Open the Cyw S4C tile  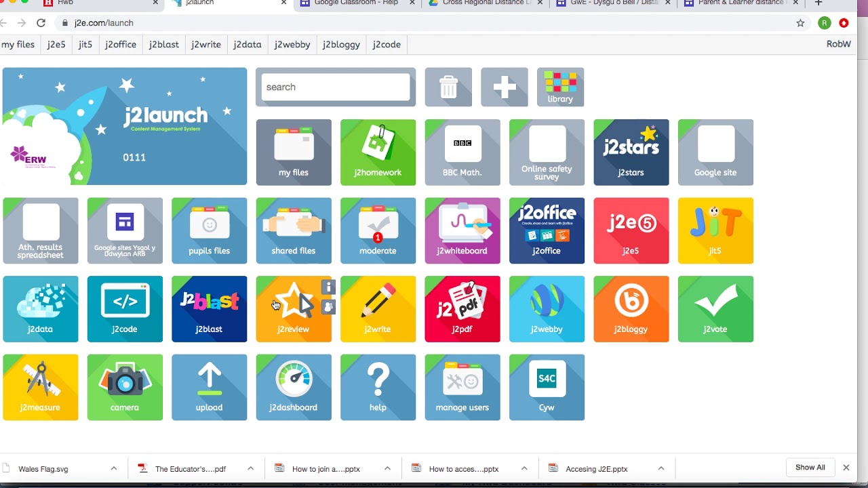[x=547, y=387]
